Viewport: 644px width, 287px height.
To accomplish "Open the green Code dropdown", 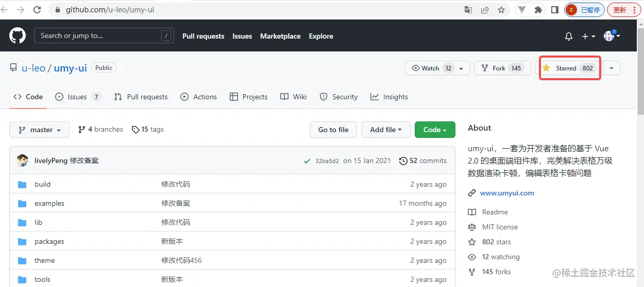I will 435,130.
